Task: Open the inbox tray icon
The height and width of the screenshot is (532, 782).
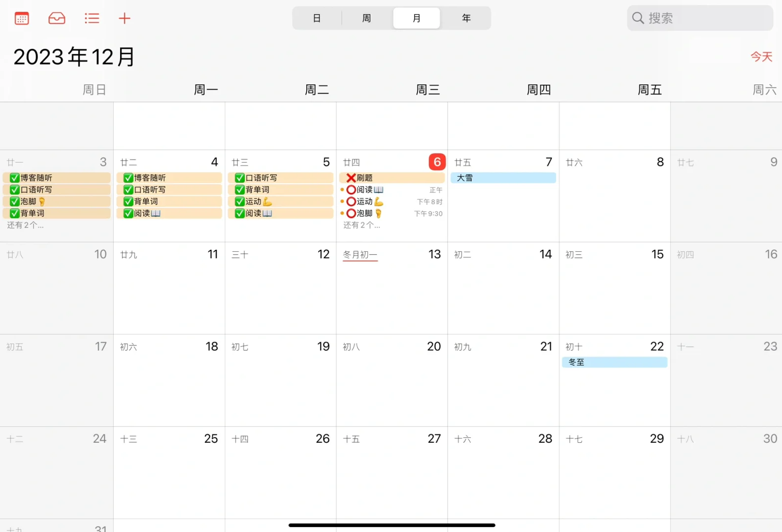Action: point(57,18)
